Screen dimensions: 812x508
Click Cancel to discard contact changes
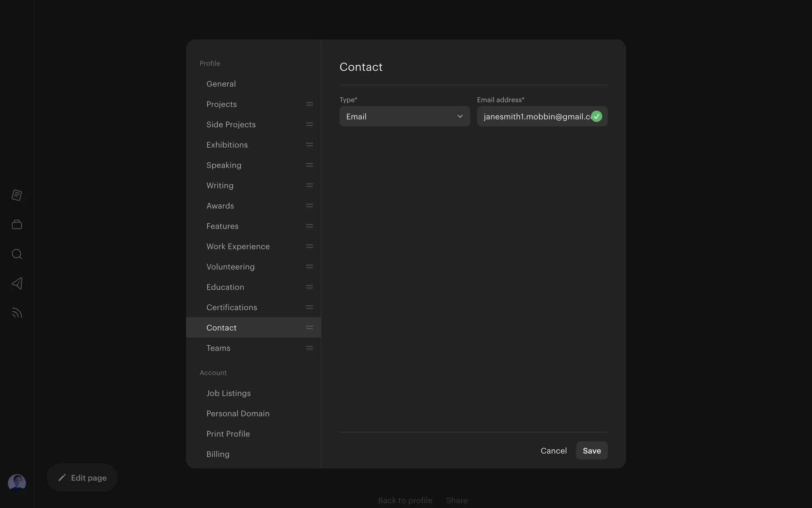point(554,451)
